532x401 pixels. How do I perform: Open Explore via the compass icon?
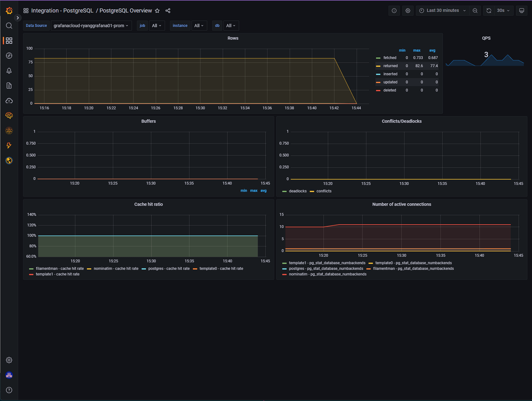coord(9,55)
